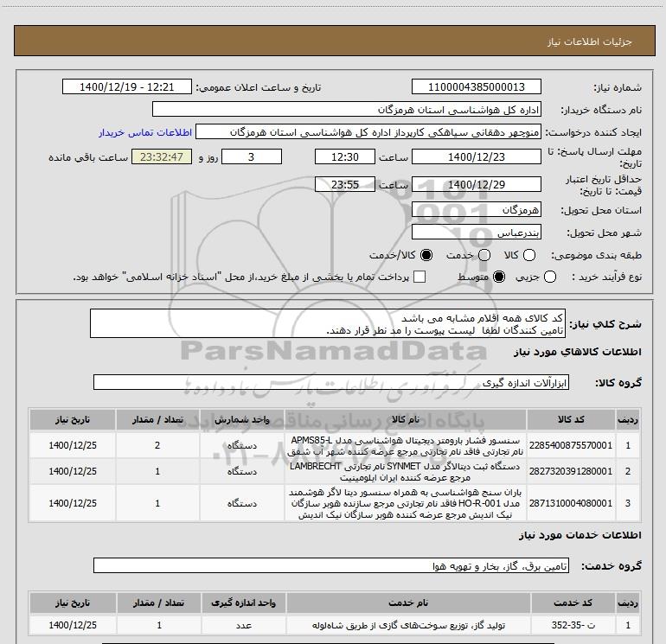This screenshot has width=666, height=644.
Task: Open the اطلاعات تماس خریدار link
Action: tap(145, 132)
